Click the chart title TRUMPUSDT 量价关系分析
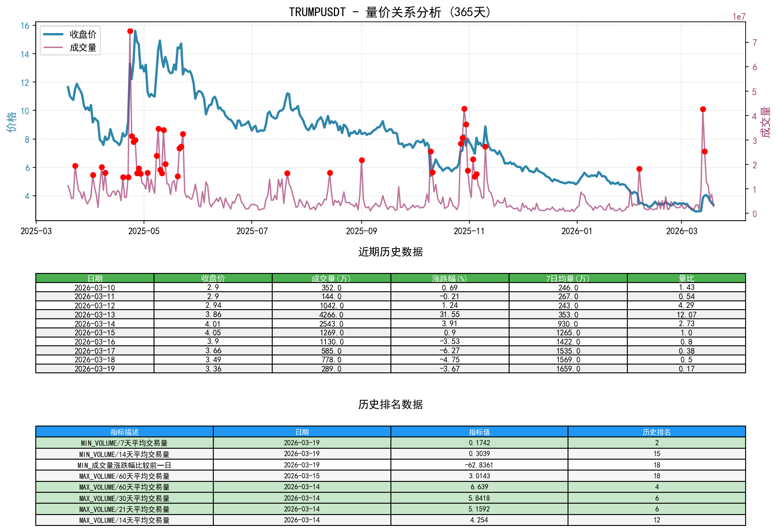Viewport: 777px width, 532px height. [x=390, y=12]
